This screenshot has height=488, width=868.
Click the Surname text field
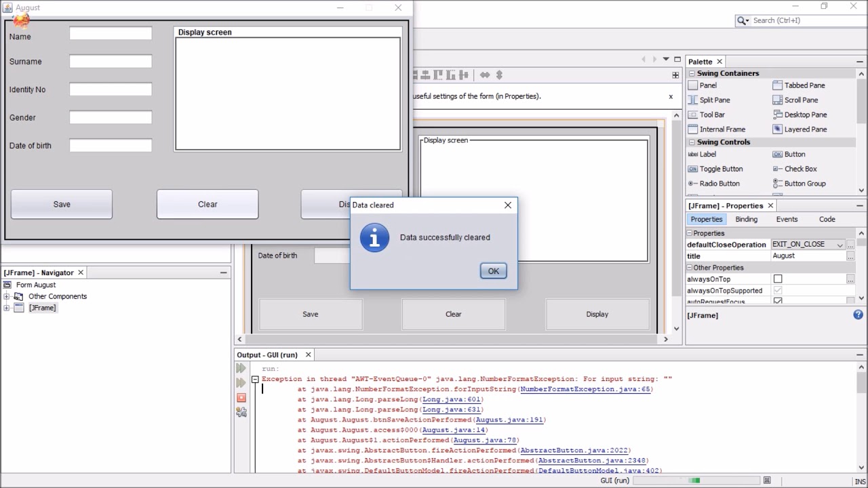pyautogui.click(x=111, y=61)
